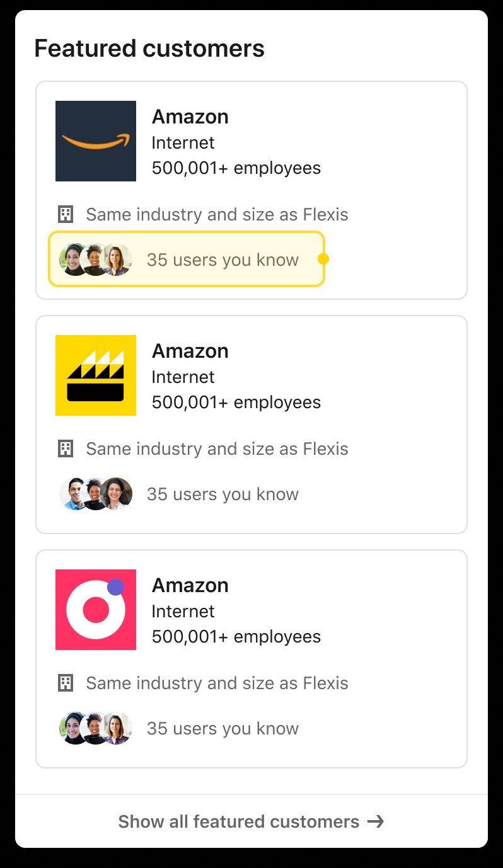Click the building icon on the second Amazon card

tap(64, 448)
